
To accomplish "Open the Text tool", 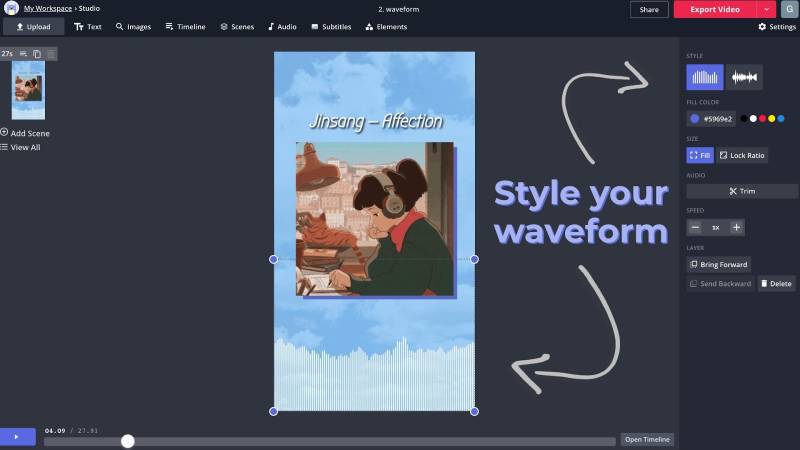I will coord(88,27).
